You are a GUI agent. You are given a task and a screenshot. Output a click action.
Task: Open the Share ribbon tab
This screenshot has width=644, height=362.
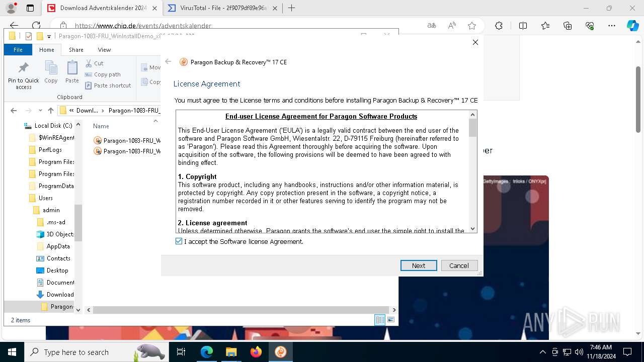[x=76, y=50]
